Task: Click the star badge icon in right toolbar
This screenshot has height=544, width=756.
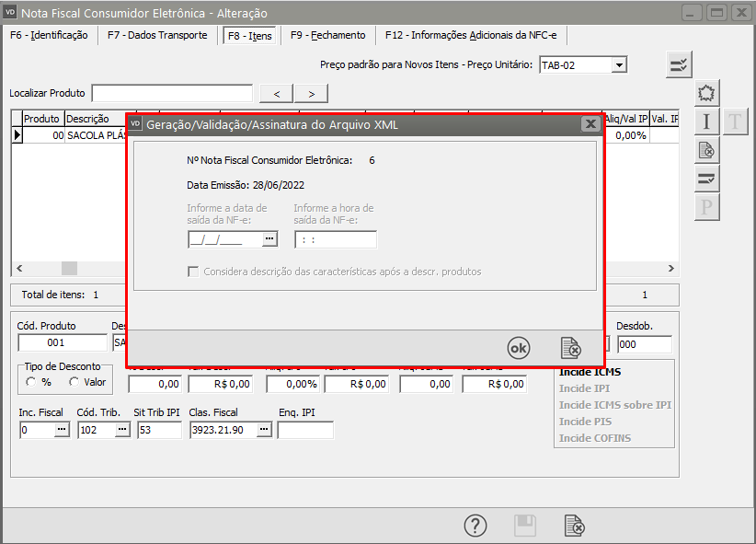Action: click(x=706, y=93)
